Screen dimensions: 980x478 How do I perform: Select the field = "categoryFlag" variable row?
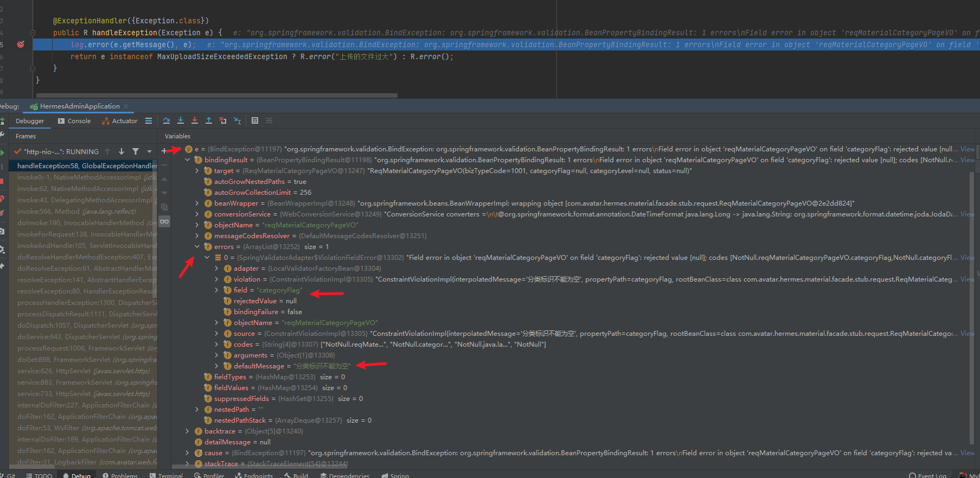coord(268,290)
